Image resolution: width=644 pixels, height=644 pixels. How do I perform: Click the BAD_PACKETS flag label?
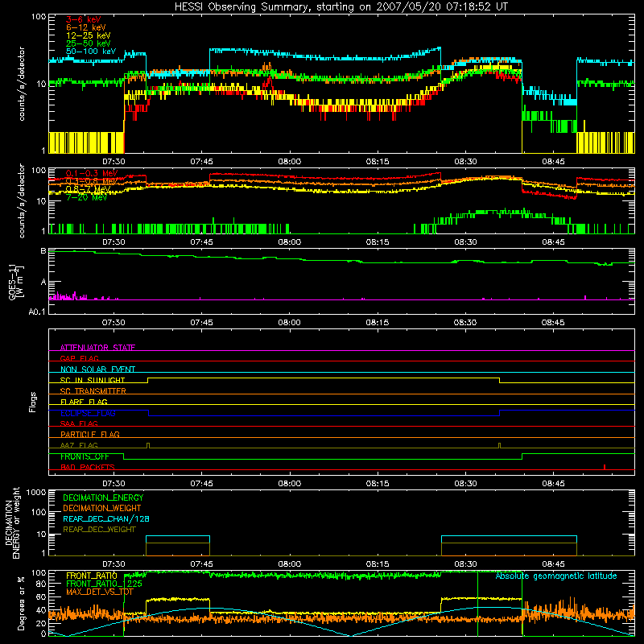[x=88, y=467]
